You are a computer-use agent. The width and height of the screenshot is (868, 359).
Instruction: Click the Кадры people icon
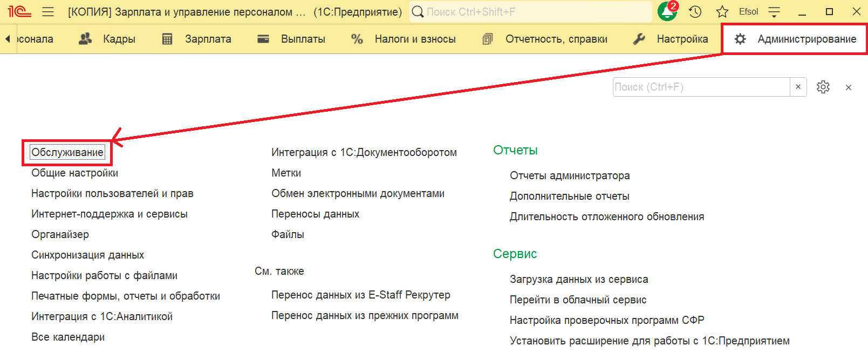coord(85,39)
